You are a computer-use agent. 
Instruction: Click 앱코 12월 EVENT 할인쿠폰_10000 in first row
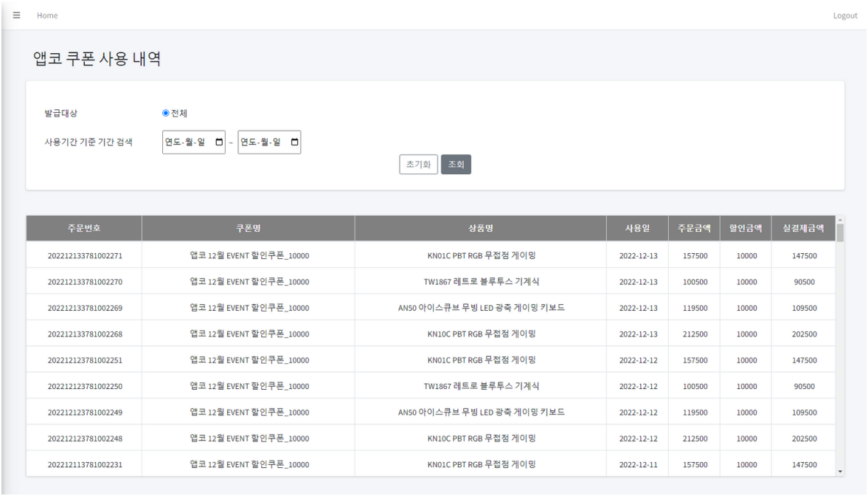coord(248,255)
